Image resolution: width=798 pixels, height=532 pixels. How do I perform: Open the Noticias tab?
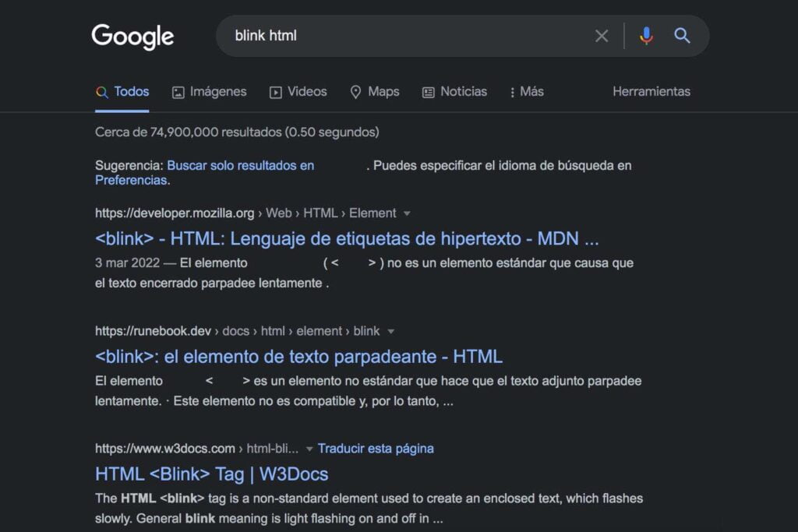(x=454, y=92)
